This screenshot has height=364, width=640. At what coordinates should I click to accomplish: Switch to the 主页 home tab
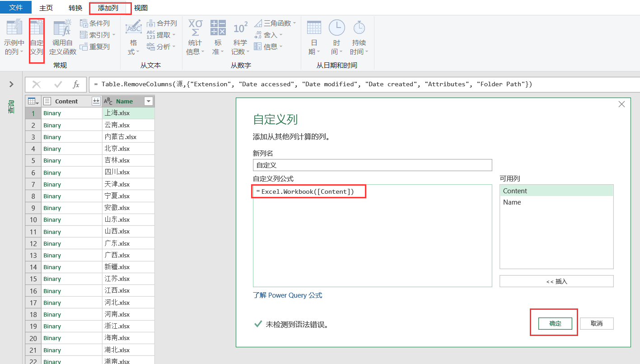click(46, 8)
